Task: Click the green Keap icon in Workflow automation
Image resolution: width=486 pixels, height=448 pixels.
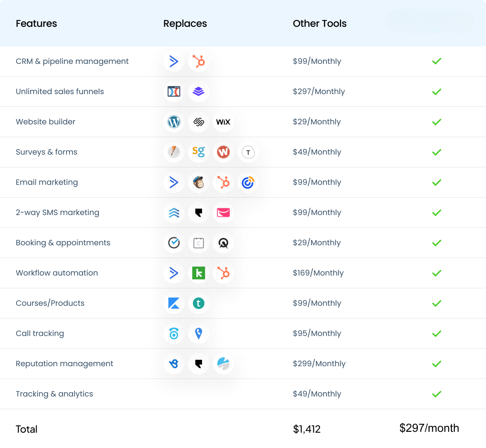Action: [x=199, y=273]
